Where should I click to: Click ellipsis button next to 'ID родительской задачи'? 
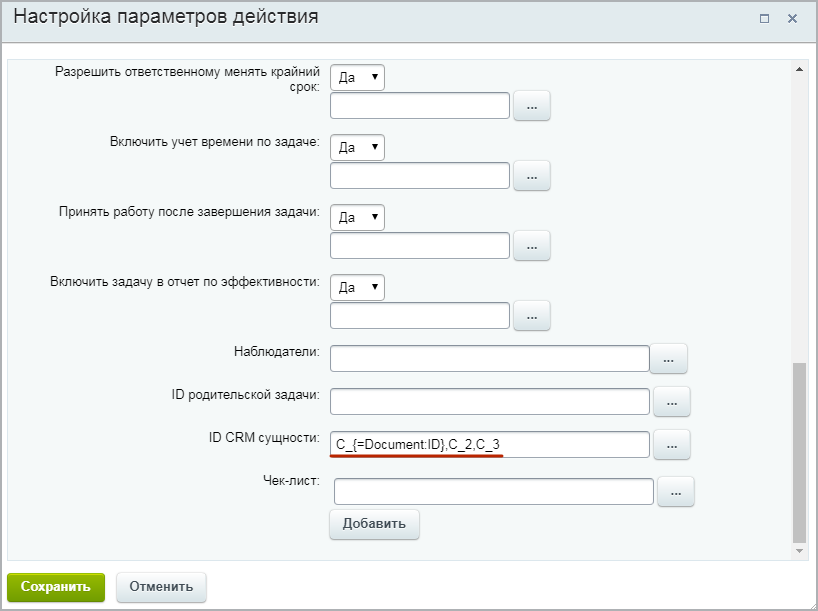[671, 402]
